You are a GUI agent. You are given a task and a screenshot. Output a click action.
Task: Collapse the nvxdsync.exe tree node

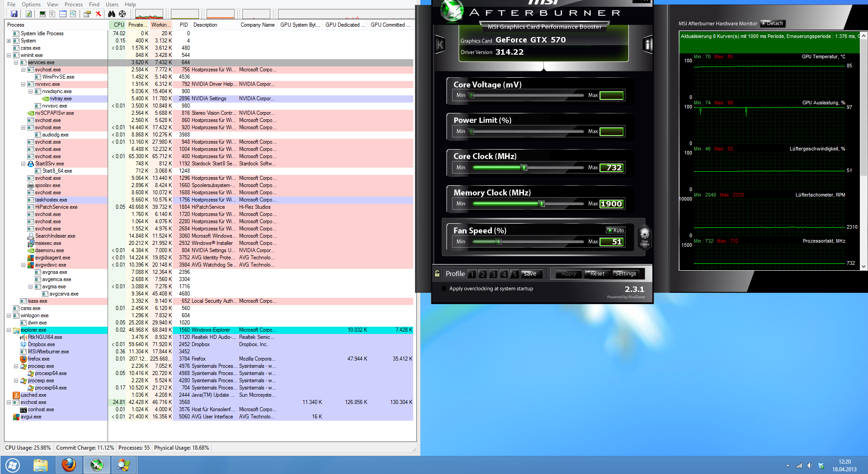(30, 91)
